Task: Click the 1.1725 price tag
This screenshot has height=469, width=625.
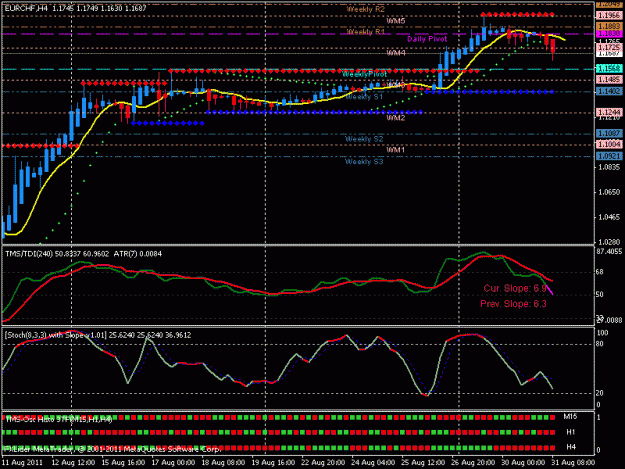Action: point(609,47)
